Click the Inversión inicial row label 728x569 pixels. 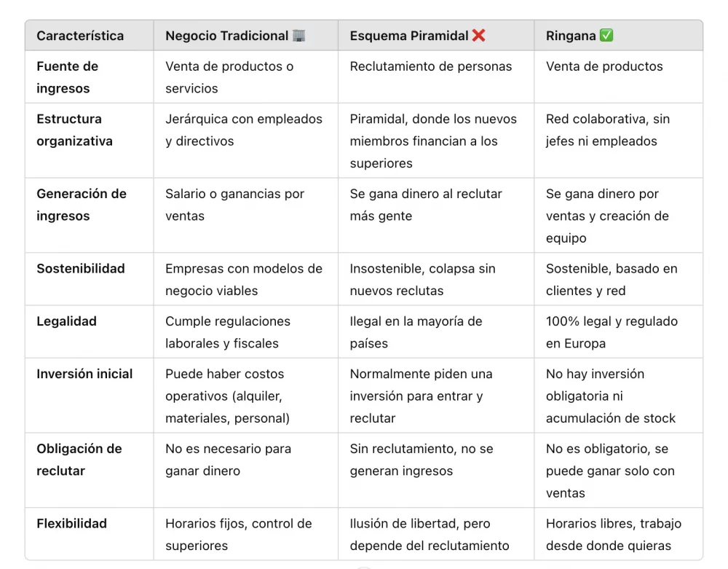84,374
